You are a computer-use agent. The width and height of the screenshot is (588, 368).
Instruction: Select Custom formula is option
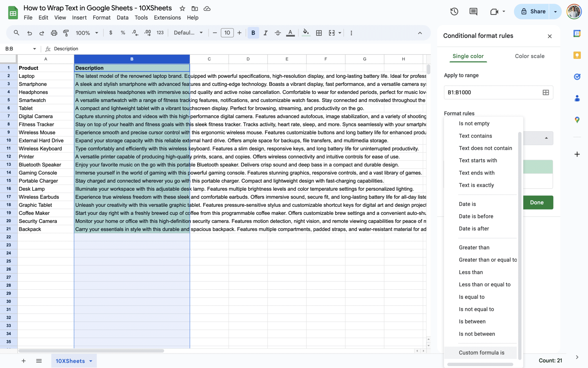pyautogui.click(x=481, y=352)
